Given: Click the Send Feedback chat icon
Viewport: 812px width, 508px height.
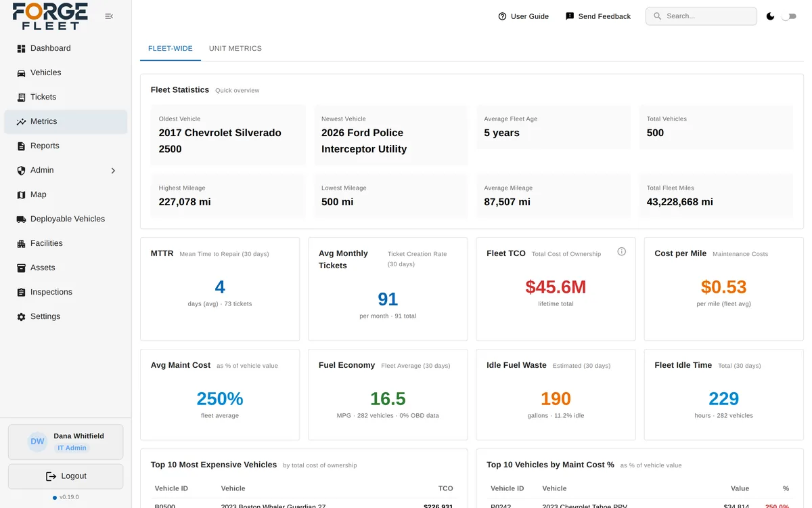Looking at the screenshot, I should pyautogui.click(x=570, y=16).
